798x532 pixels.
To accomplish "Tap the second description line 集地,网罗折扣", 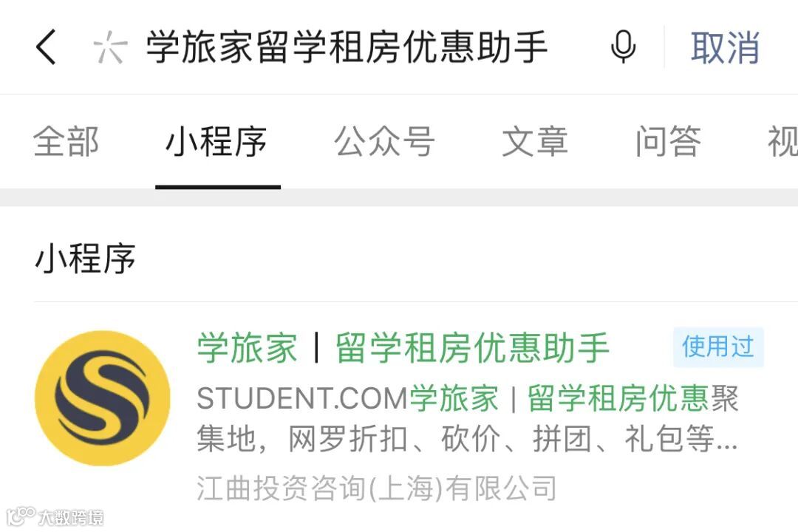I will 467,439.
